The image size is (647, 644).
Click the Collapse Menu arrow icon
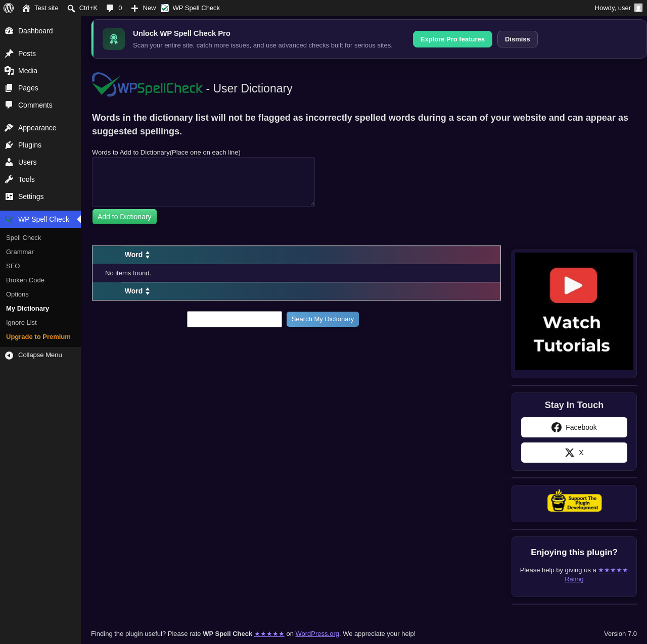tap(9, 355)
